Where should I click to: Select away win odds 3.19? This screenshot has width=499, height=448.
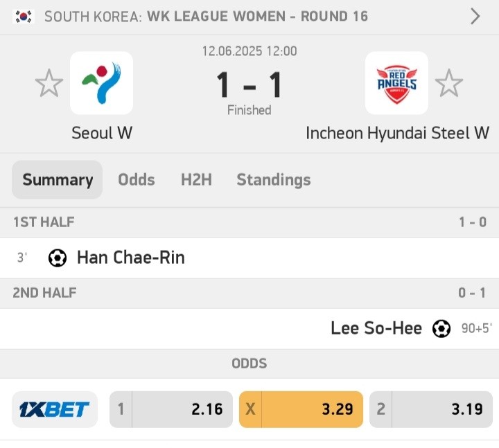pyautogui.click(x=431, y=409)
